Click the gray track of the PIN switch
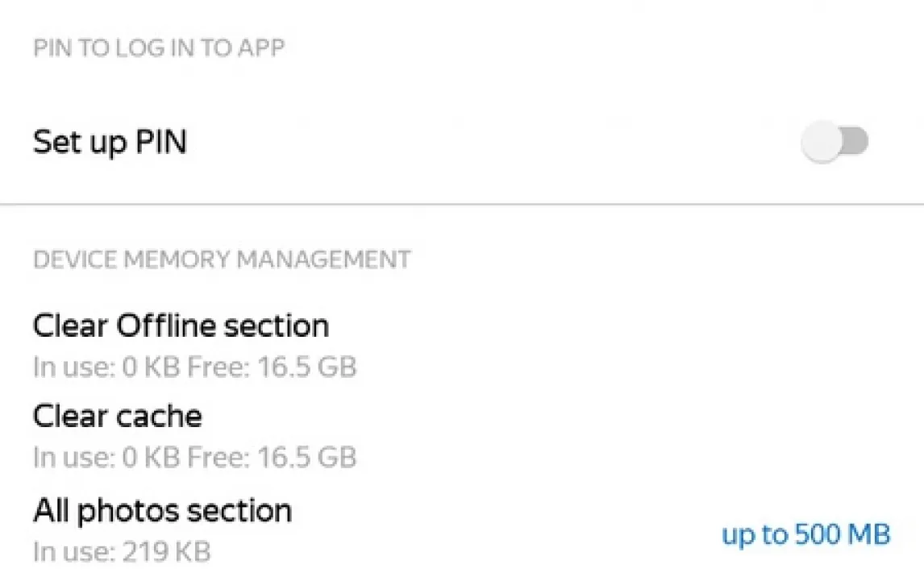Image resolution: width=924 pixels, height=577 pixels. tap(856, 143)
